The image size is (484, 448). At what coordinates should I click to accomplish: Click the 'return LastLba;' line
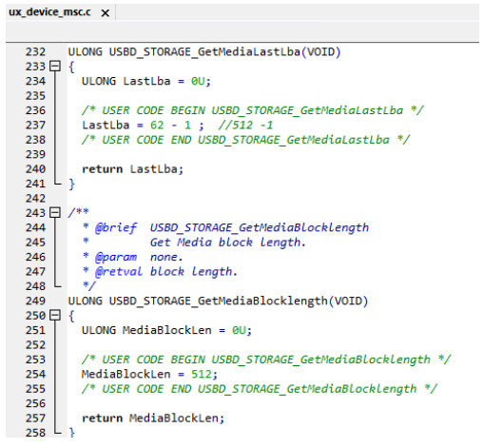pyautogui.click(x=132, y=169)
